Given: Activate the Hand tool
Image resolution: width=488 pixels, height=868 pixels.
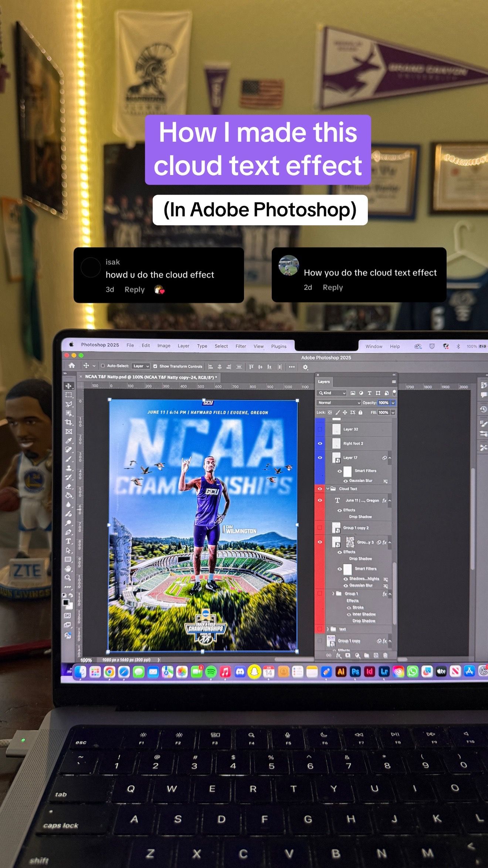Looking at the screenshot, I should (x=68, y=568).
